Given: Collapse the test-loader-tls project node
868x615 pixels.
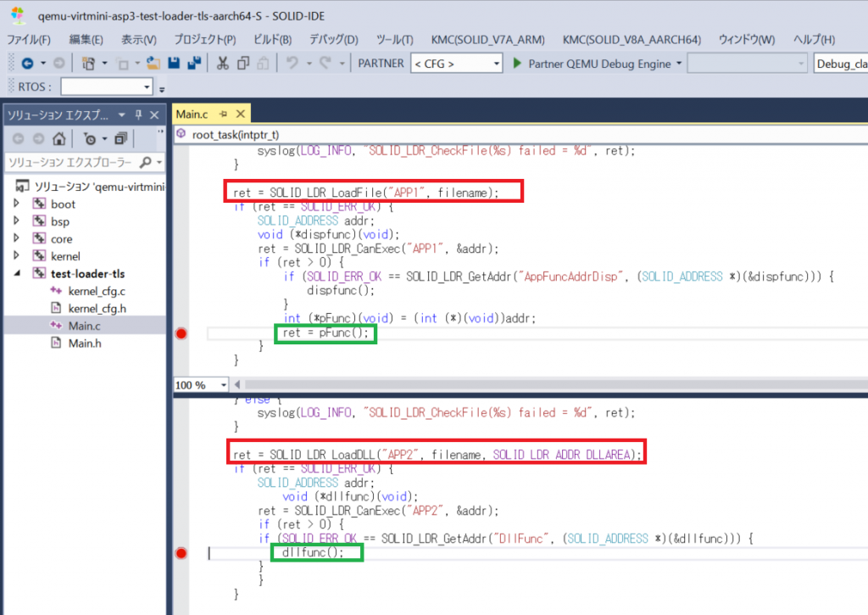Looking at the screenshot, I should point(16,274).
